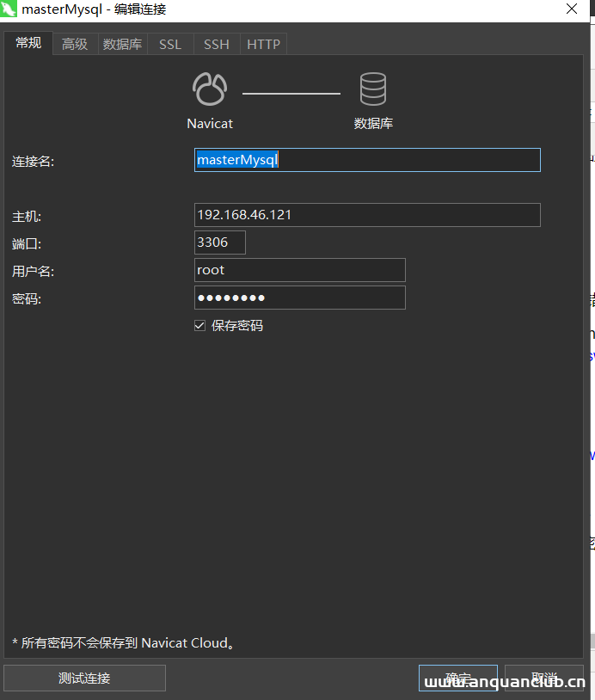Click the 主机: label
Screen dimensions: 595x700
[x=27, y=217]
